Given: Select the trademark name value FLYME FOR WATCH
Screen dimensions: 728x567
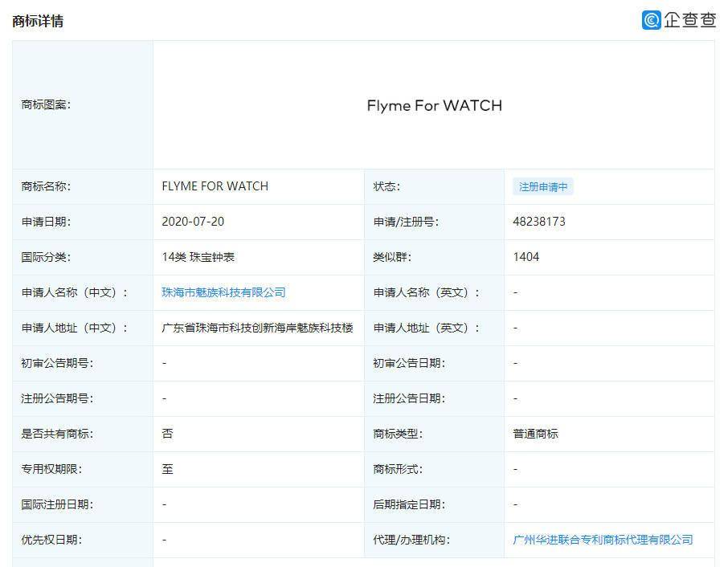Looking at the screenshot, I should 215,186.
